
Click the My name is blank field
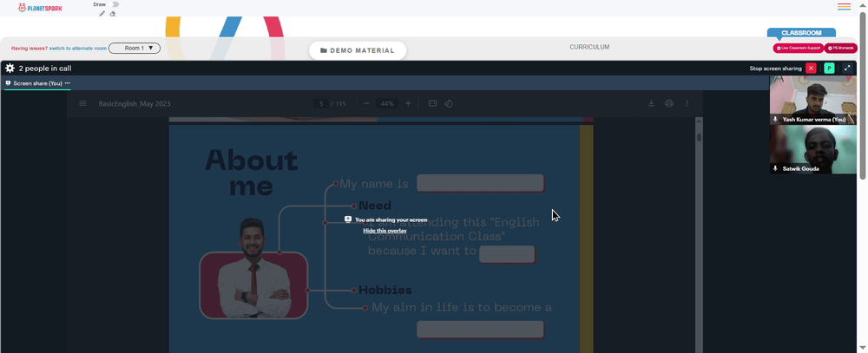click(480, 183)
